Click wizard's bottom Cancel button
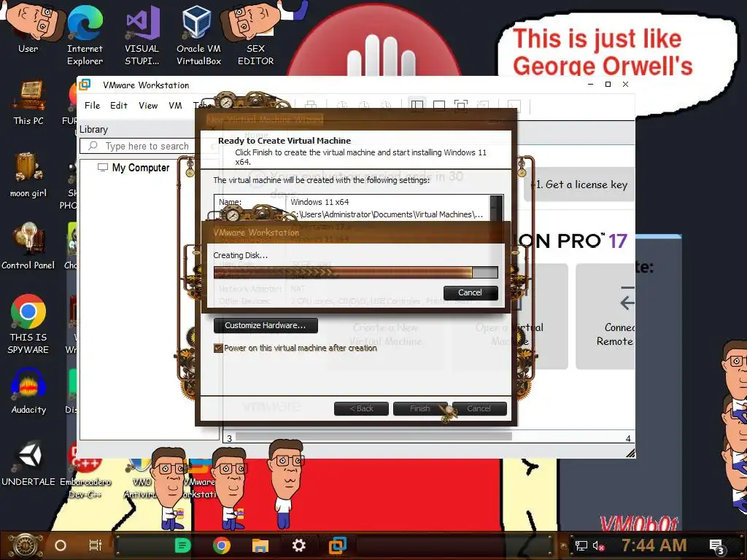The height and width of the screenshot is (560, 747). pyautogui.click(x=479, y=408)
